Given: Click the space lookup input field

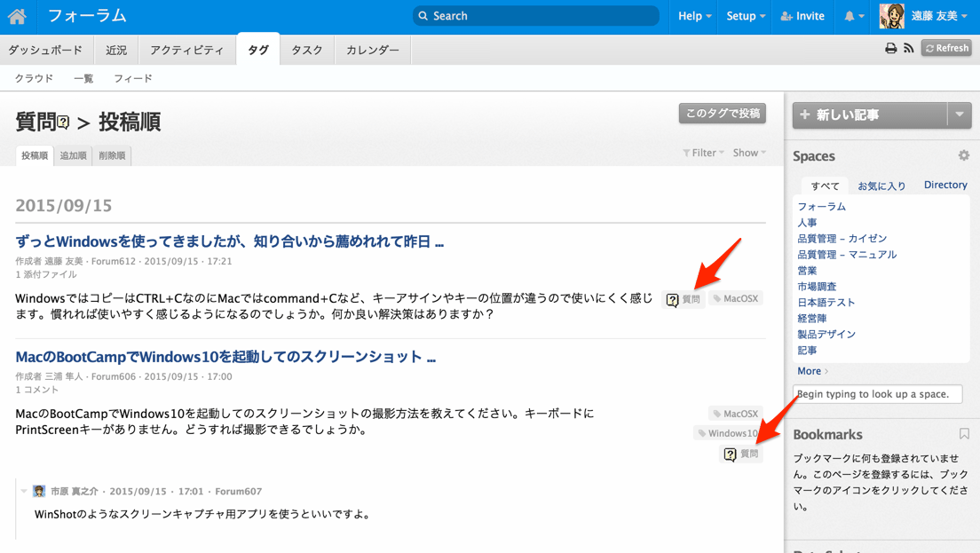Looking at the screenshot, I should pos(878,394).
